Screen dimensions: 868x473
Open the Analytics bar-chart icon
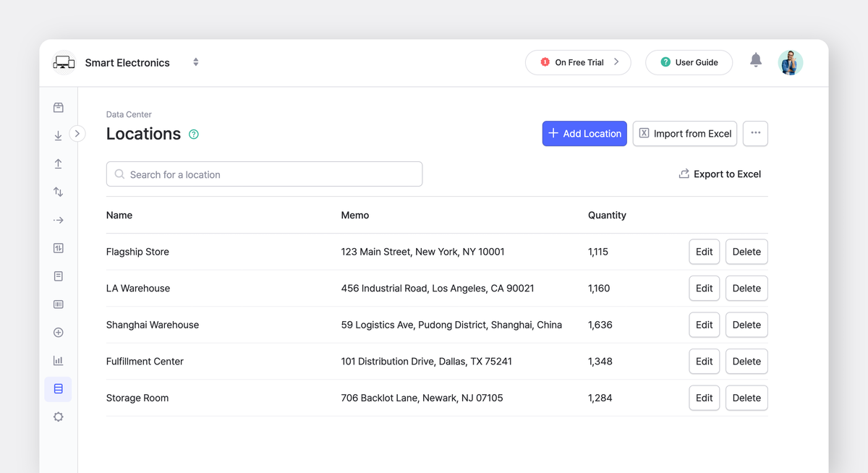(58, 360)
